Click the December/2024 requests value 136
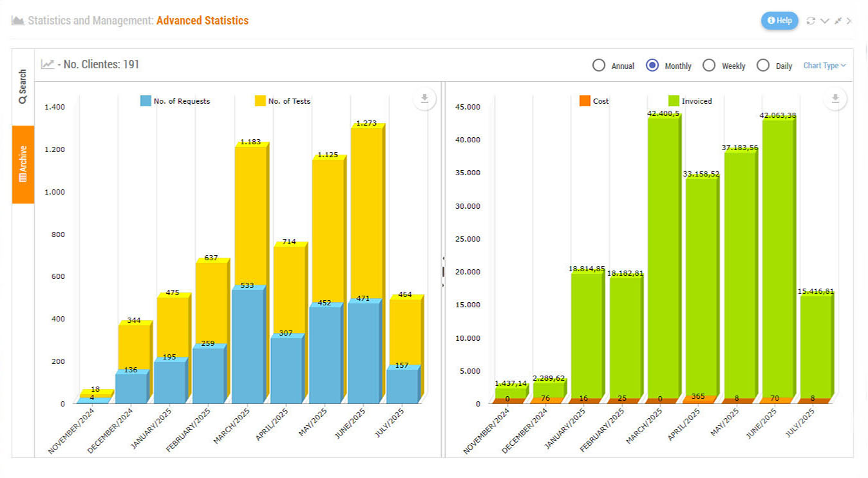868x478 pixels. click(x=131, y=370)
